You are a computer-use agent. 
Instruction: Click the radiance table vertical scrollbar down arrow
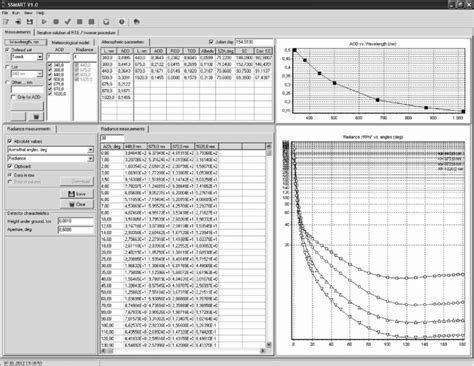tap(269, 345)
